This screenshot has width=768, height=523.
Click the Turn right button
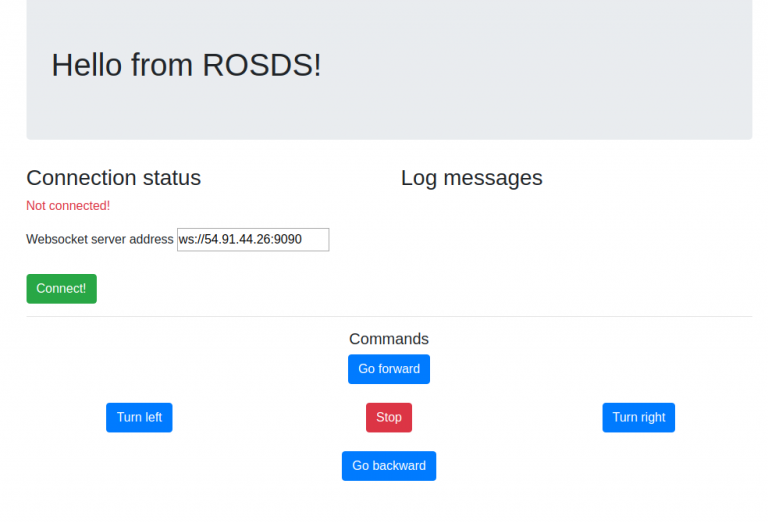(x=638, y=418)
